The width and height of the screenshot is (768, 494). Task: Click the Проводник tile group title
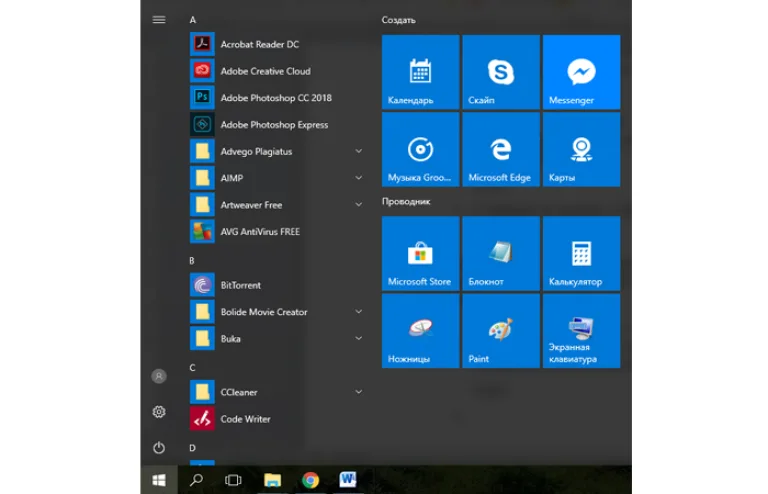406,201
